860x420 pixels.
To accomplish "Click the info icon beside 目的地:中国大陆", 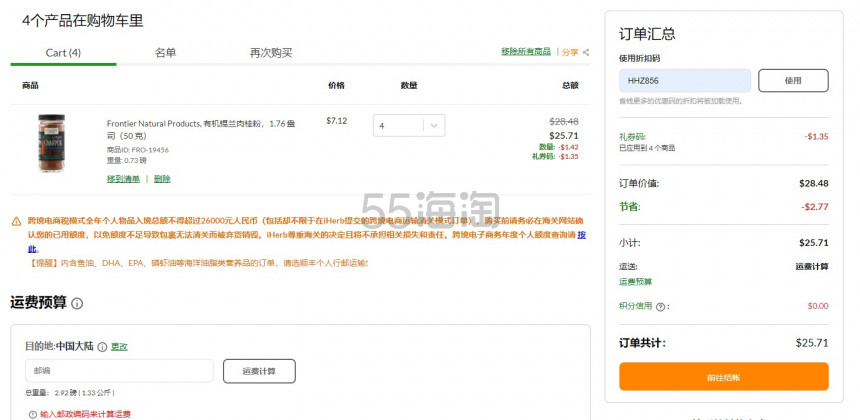I will [x=102, y=346].
